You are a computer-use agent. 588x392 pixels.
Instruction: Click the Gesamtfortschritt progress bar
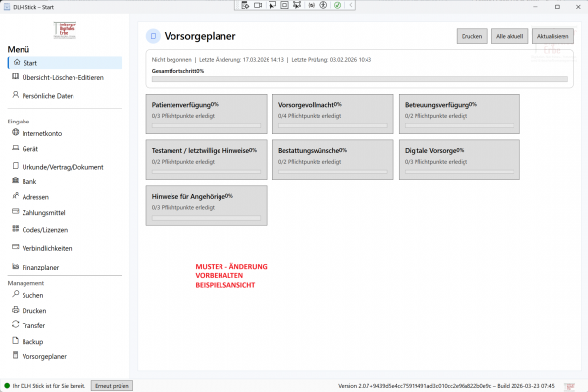pyautogui.click(x=360, y=79)
